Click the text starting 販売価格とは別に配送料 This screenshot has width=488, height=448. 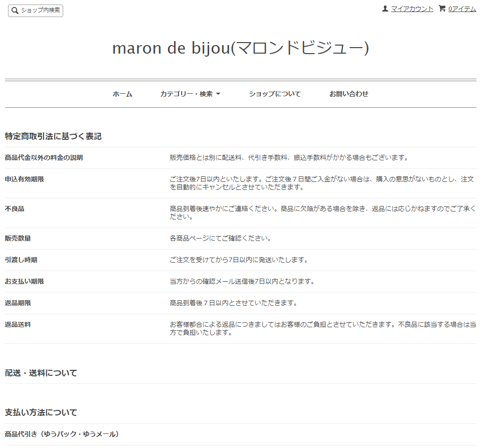coord(289,158)
